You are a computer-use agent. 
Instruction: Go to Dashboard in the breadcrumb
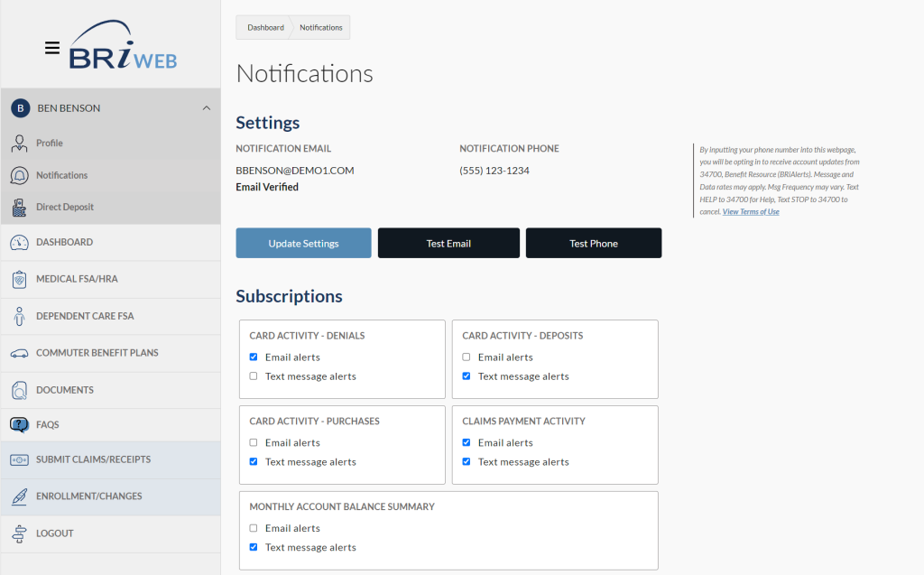click(265, 28)
